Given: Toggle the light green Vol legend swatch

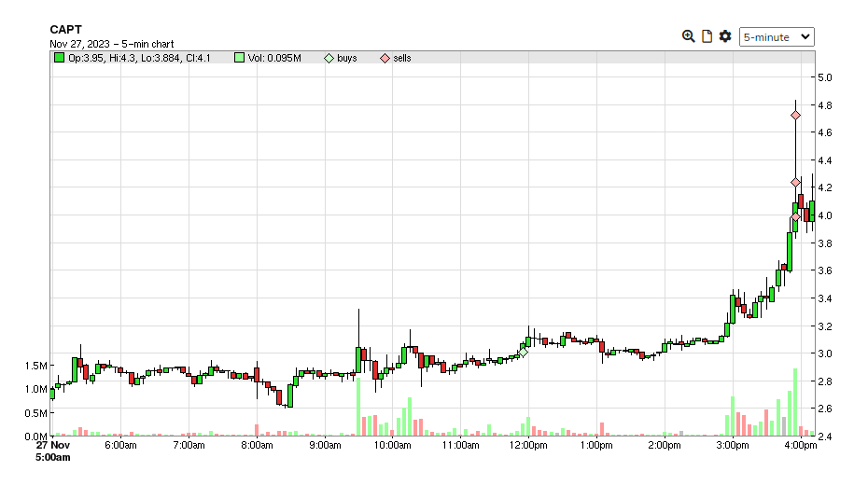Looking at the screenshot, I should pyautogui.click(x=239, y=58).
